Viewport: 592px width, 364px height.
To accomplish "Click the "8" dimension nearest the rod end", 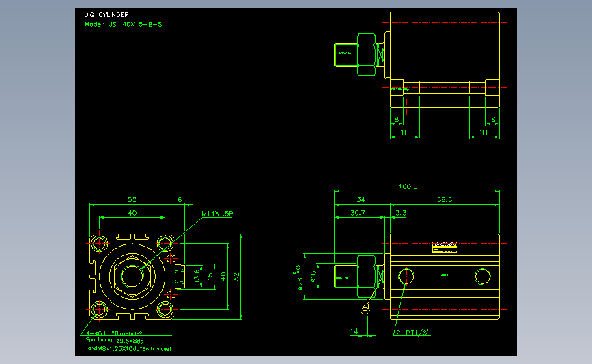I will [397, 120].
